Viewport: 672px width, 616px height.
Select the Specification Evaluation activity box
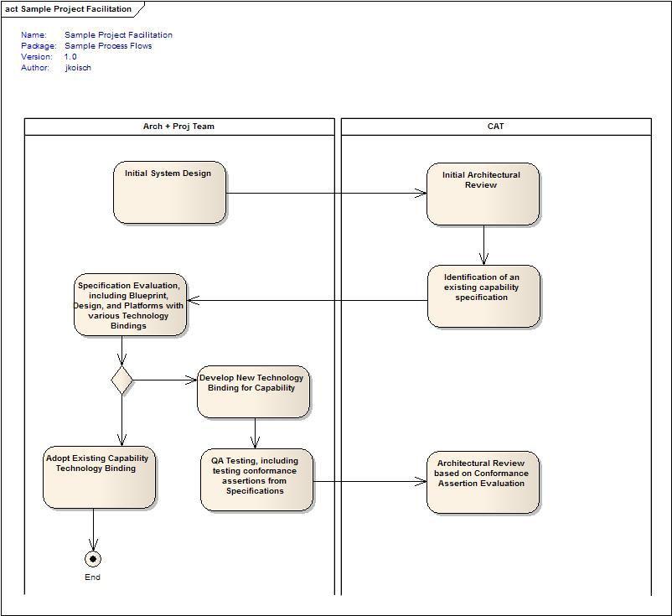coord(130,305)
